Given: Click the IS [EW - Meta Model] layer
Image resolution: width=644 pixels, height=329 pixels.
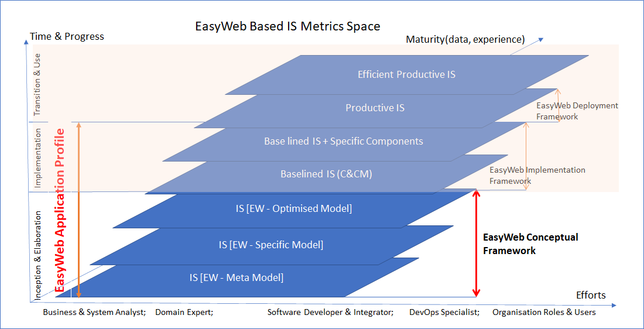Looking at the screenshot, I should pos(236,277).
